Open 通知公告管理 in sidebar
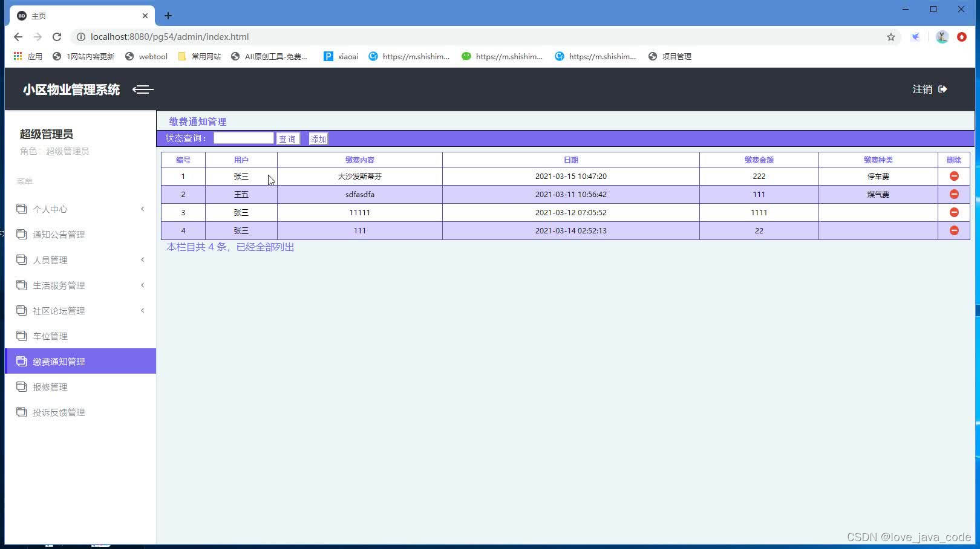This screenshot has height=549, width=980. [x=80, y=235]
